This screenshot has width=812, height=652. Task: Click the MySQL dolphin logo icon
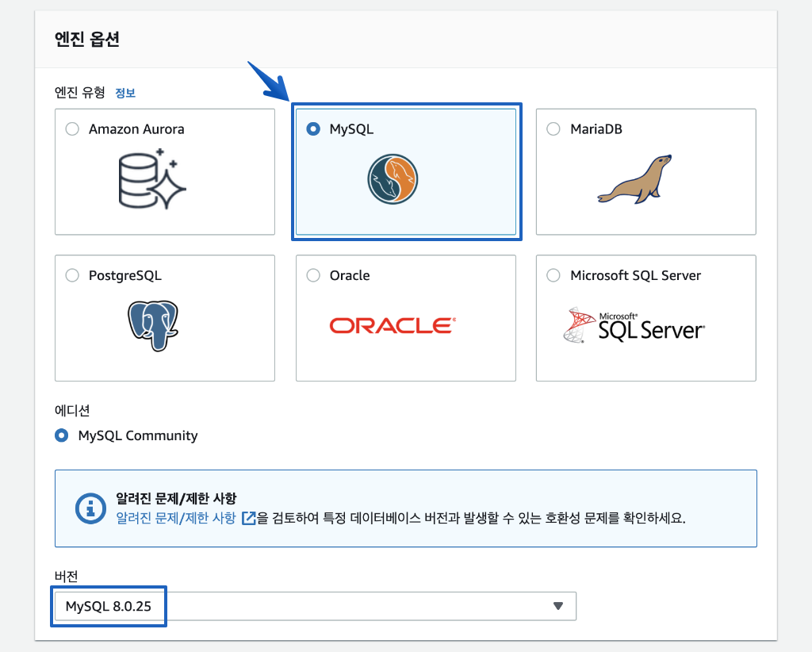393,179
